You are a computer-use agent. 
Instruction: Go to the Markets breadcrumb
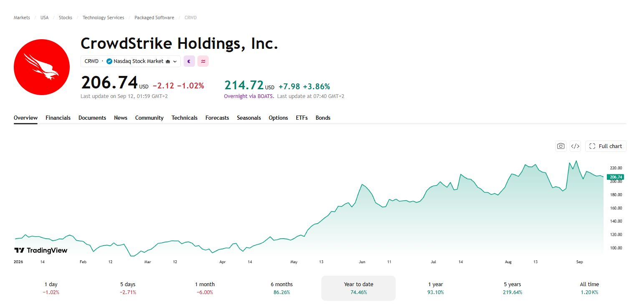pyautogui.click(x=22, y=18)
